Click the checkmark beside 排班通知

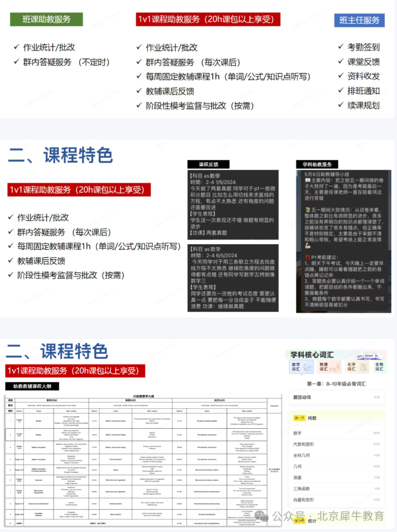(x=341, y=90)
